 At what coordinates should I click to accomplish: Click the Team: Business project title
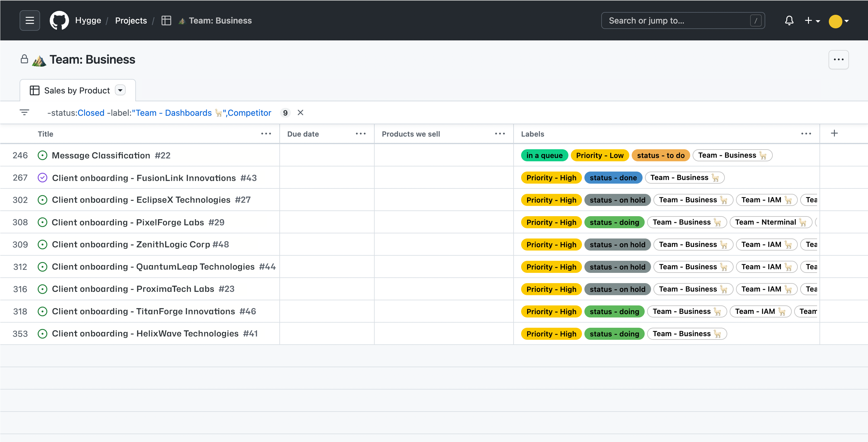(92, 59)
